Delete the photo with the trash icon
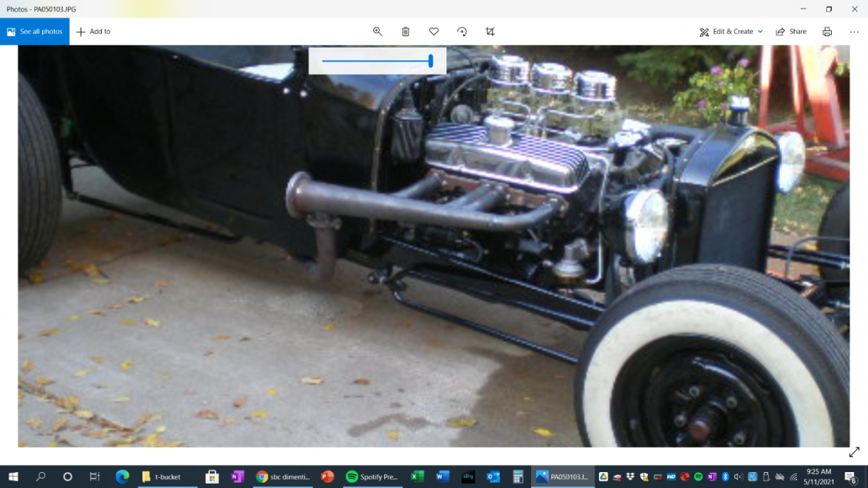 click(x=406, y=32)
